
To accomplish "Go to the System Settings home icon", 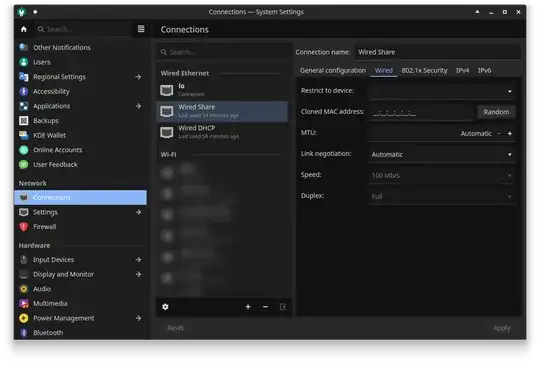I will [x=24, y=29].
